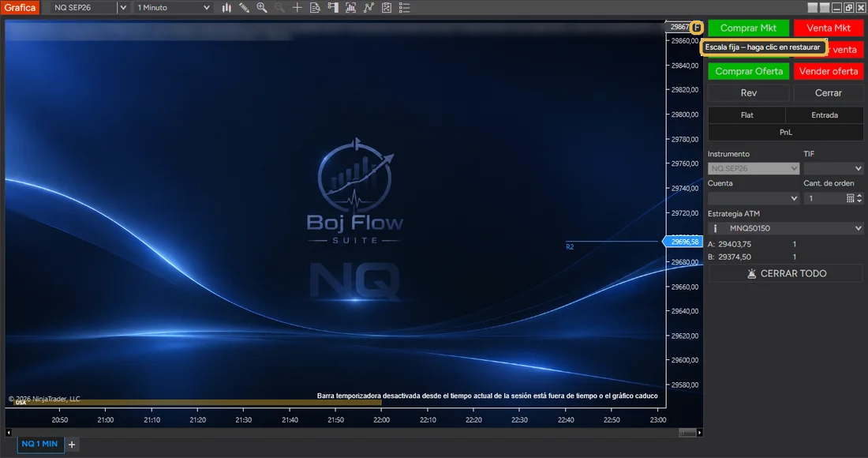Click the Vender oferta button
This screenshot has height=458, width=868.
[828, 71]
